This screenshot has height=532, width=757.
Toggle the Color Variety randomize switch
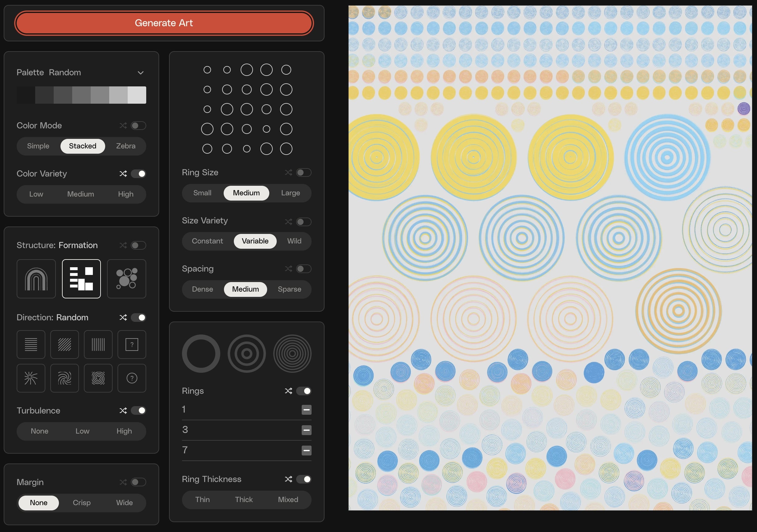(x=139, y=173)
